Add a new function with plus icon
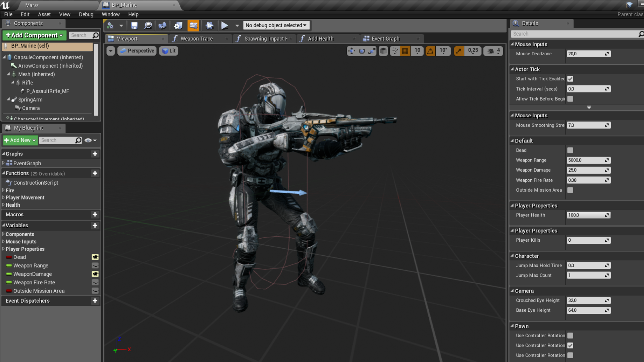Viewport: 644px width, 362px height. pos(95,173)
